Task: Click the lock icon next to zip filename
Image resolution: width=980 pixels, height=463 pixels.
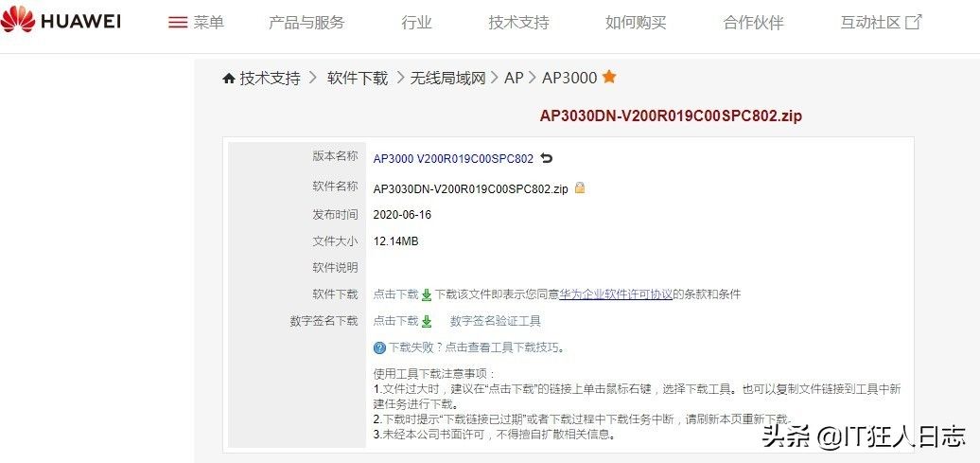Action: pos(580,187)
